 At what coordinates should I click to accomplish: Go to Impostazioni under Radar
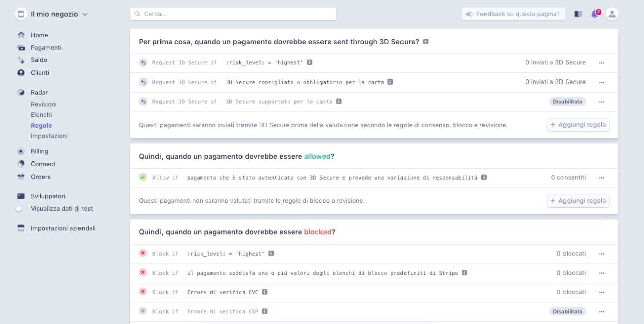click(49, 136)
